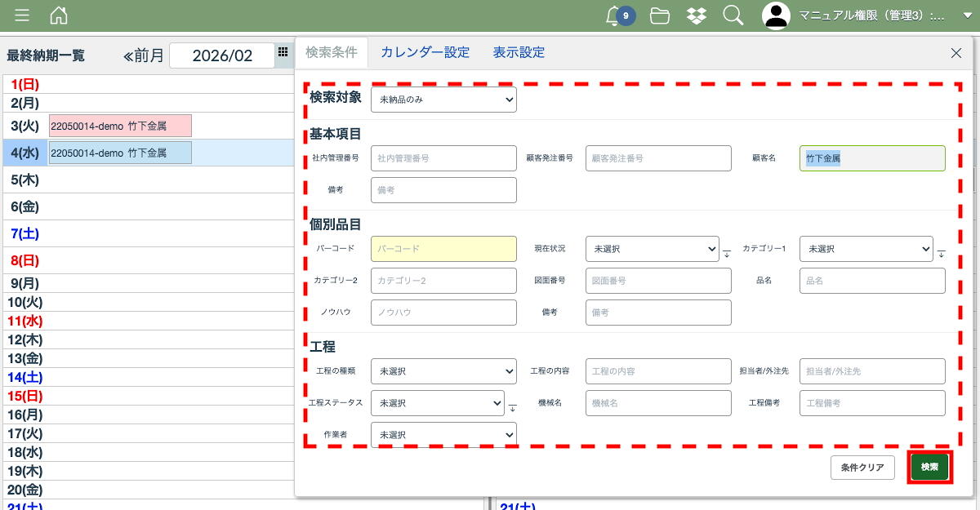
Task: Close the search conditions panel
Action: [956, 53]
